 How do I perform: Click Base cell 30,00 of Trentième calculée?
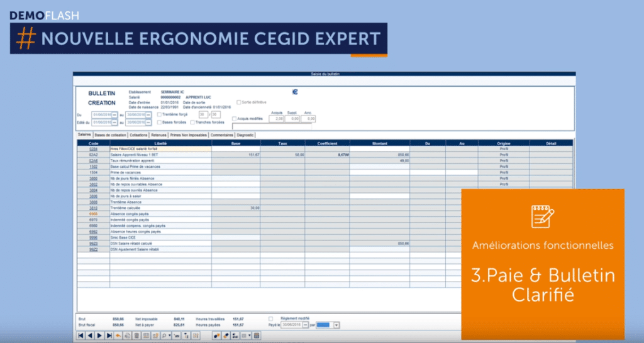pos(236,208)
